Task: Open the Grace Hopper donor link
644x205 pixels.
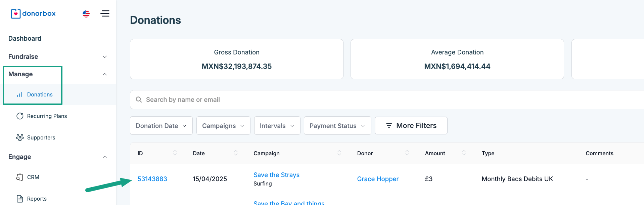Action: click(378, 179)
